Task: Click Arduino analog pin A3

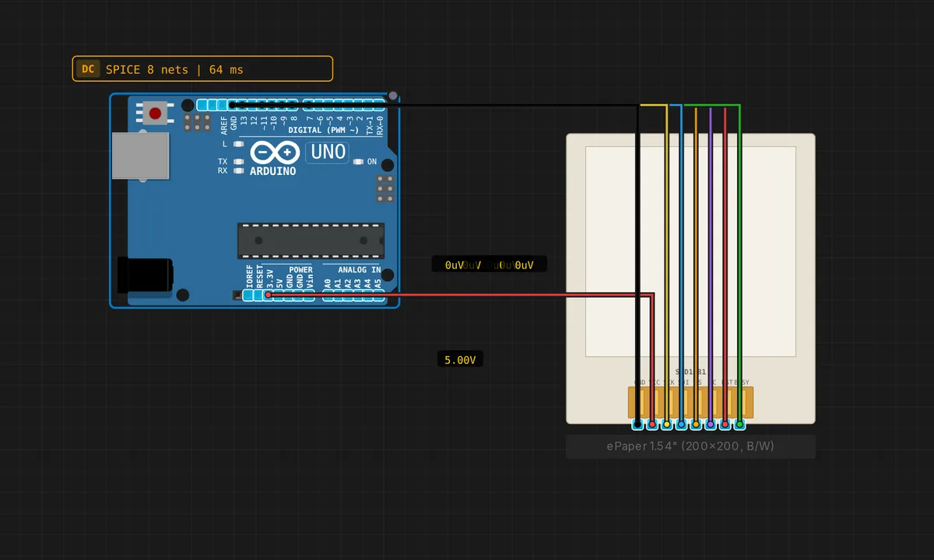Action: [x=358, y=296]
